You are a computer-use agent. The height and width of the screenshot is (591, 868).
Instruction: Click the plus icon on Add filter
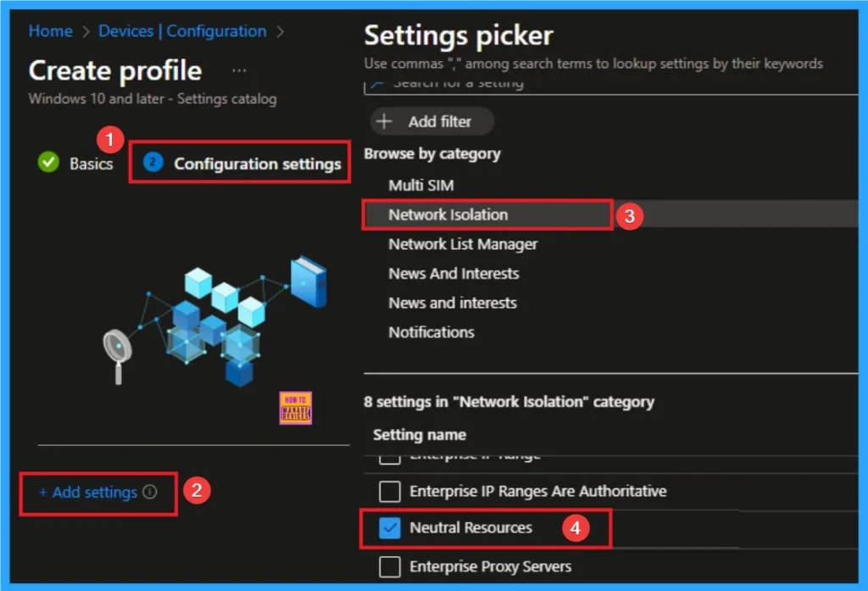385,121
